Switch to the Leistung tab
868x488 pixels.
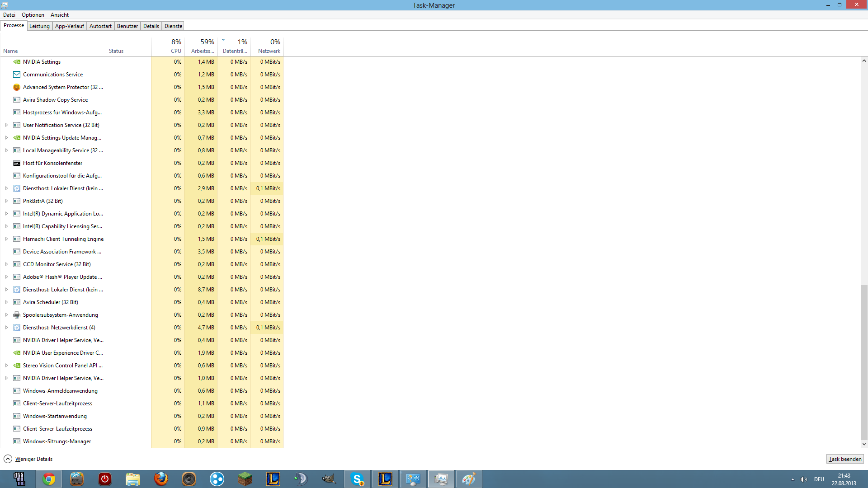click(x=39, y=26)
